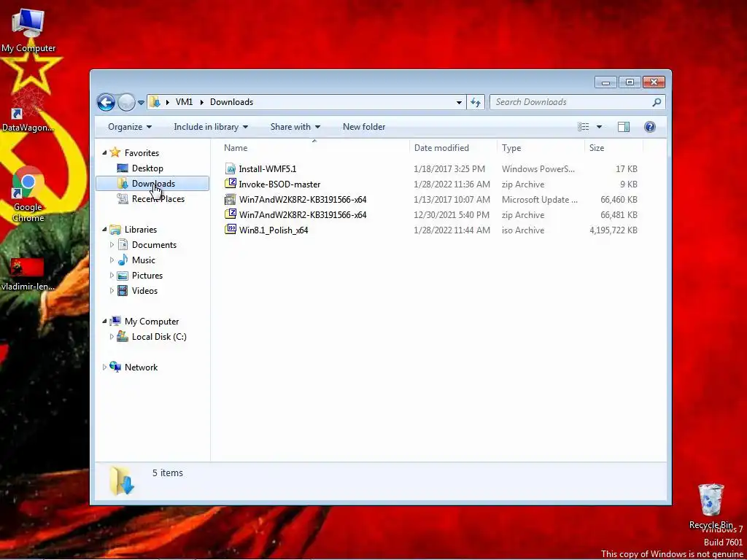
Task: Expand the Local Disk (C:) node
Action: point(112,337)
